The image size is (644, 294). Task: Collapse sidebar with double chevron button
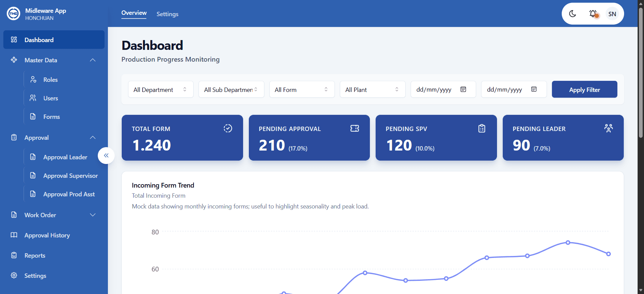(x=106, y=156)
